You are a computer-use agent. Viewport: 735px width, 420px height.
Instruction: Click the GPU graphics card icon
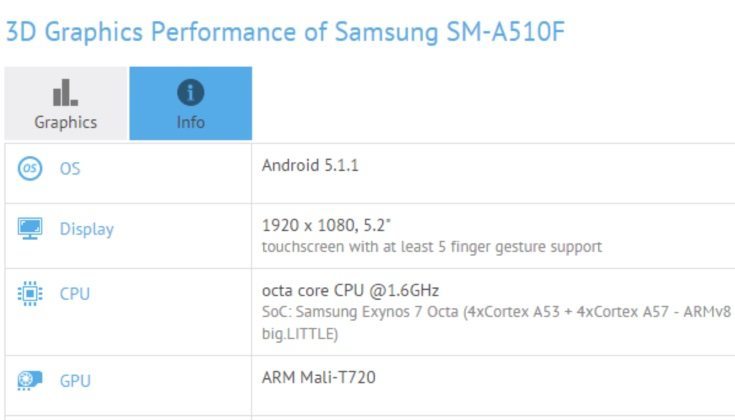point(30,380)
